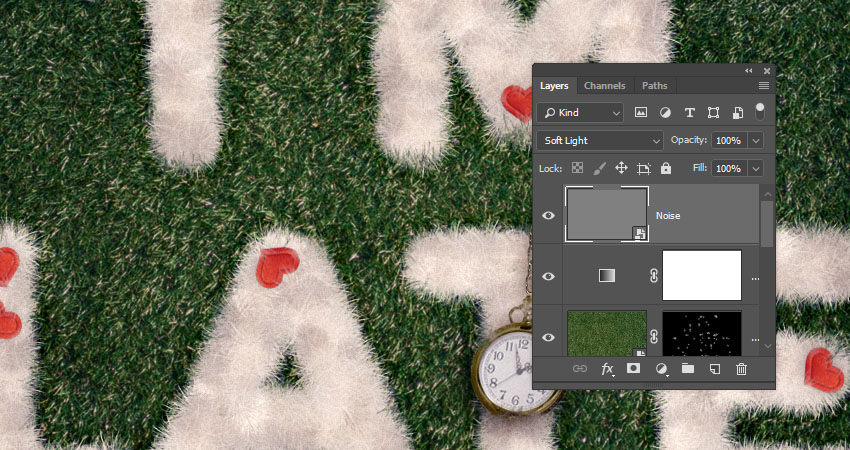Create a new group
Screen dimensions: 850x450
click(x=687, y=369)
